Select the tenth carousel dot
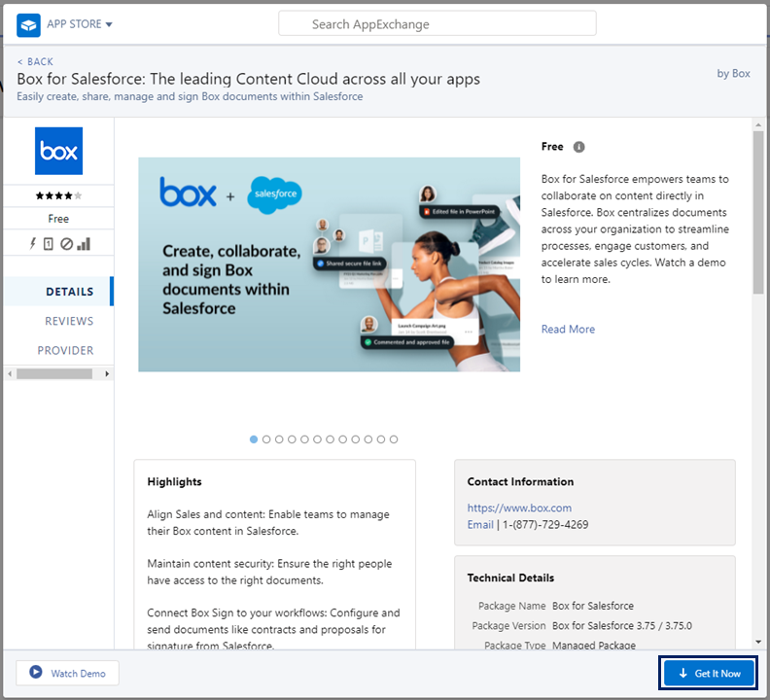Viewport: 770px width, 700px height. 368,439
